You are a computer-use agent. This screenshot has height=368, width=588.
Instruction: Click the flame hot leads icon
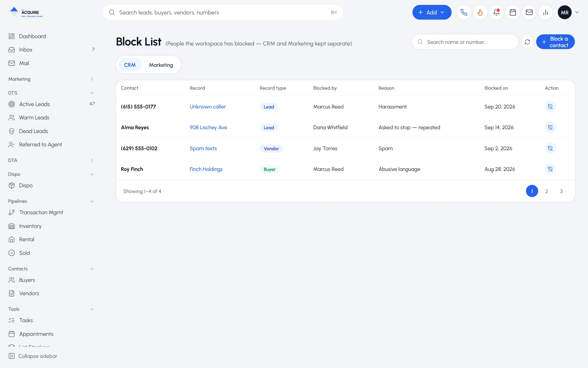[x=480, y=12]
